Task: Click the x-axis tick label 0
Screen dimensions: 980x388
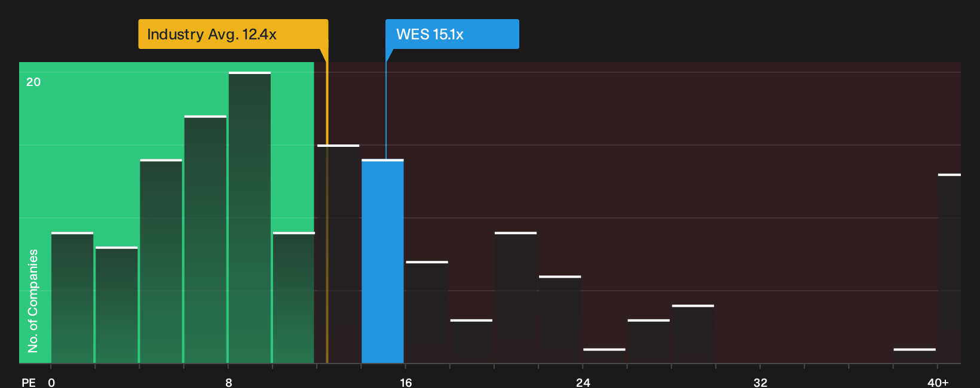Action: coord(51,382)
